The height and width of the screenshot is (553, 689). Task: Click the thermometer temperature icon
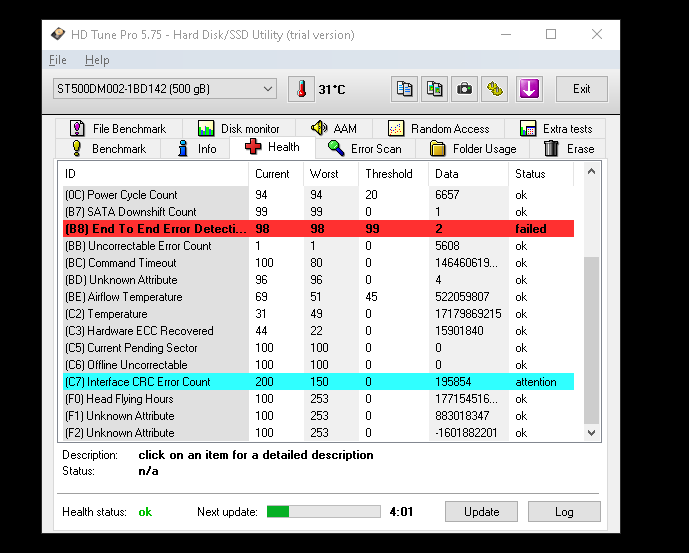click(x=301, y=89)
